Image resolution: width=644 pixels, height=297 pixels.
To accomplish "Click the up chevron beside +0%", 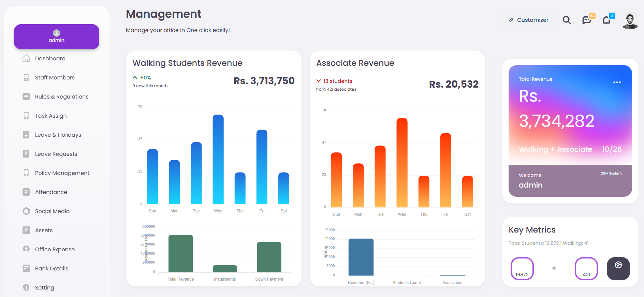I will tap(135, 77).
